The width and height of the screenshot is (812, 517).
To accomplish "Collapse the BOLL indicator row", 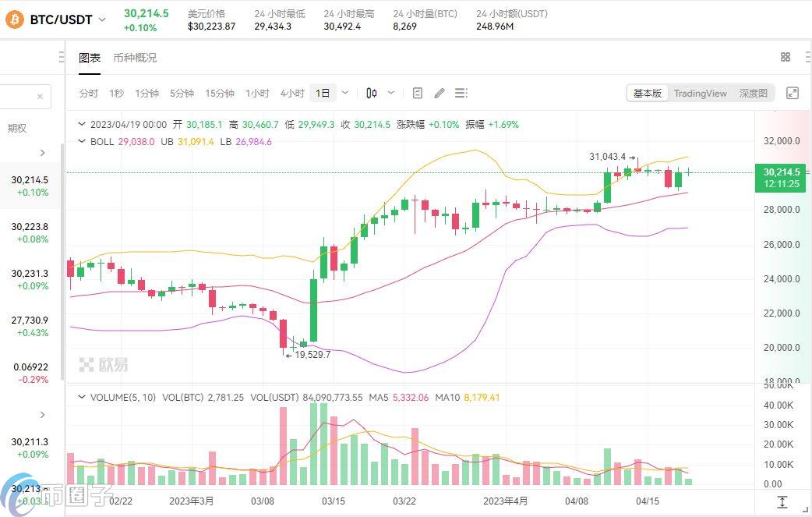I will (81, 141).
